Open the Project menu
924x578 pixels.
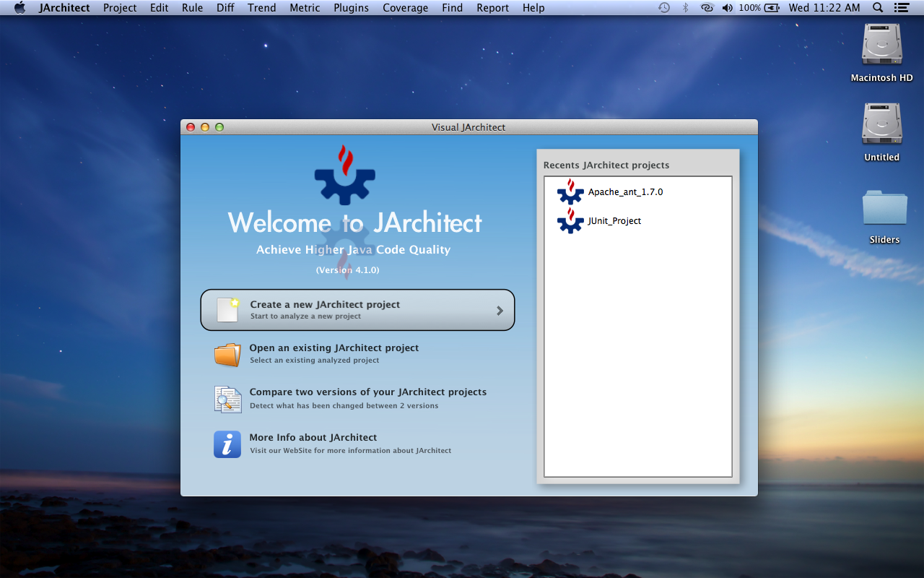[x=120, y=8]
